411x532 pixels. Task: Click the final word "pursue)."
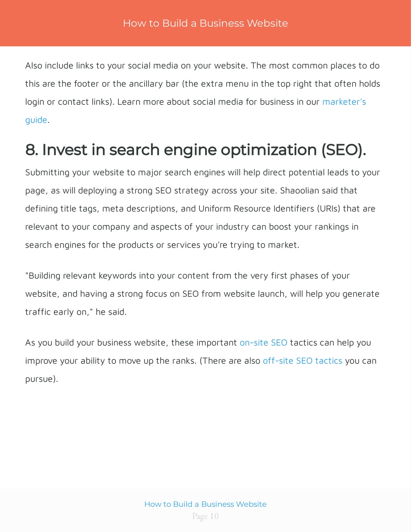pyautogui.click(x=42, y=379)
